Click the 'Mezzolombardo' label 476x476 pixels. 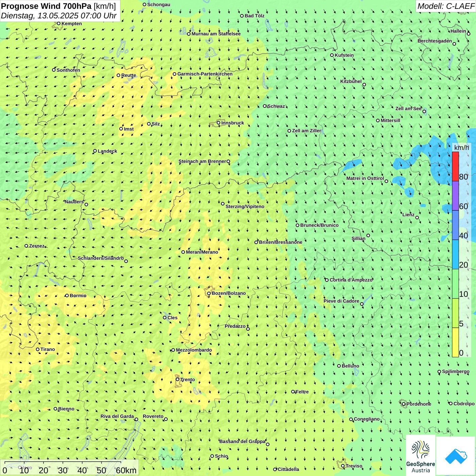tap(194, 350)
